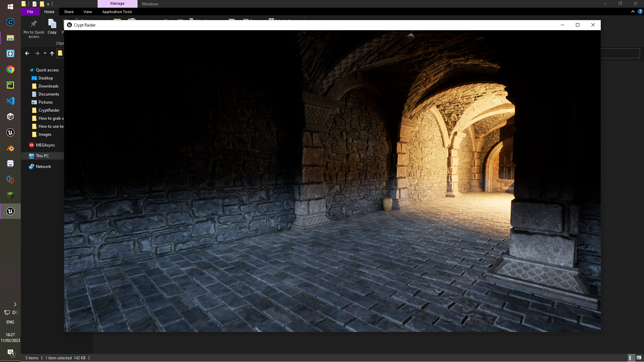Expand hidden system tray icons chevron
This screenshot has height=362, width=644.
(15, 304)
